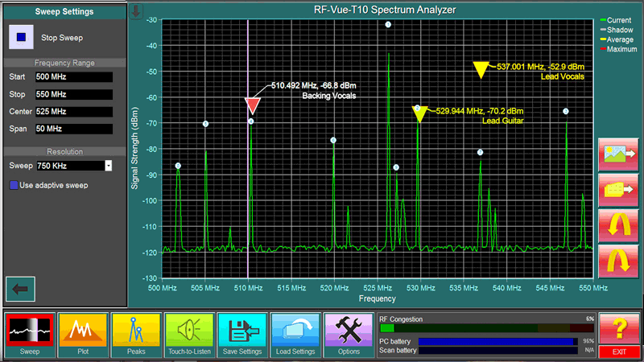Click the 529.944 MHz, -70.2 dBm label
Screen dimensions: 644x362
(480, 111)
